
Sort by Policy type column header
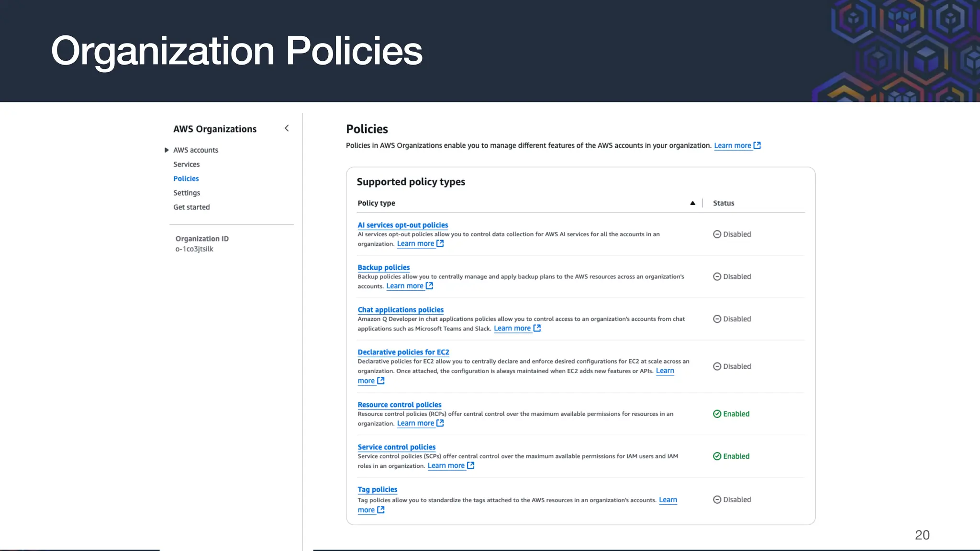377,203
